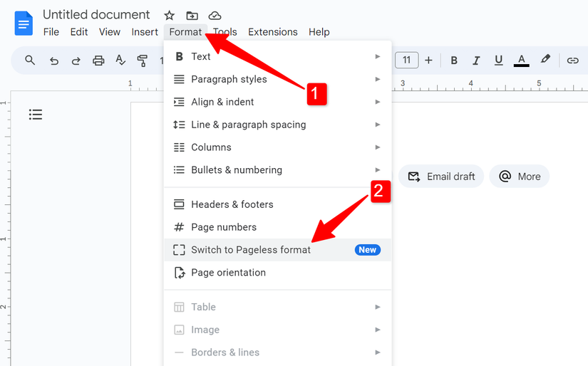Toggle bold formatting button
Viewport: 588px width, 366px height.
[454, 61]
